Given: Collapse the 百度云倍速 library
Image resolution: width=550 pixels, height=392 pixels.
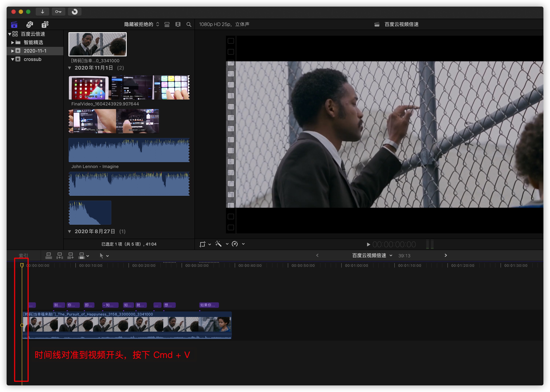Looking at the screenshot, I should pyautogui.click(x=10, y=34).
